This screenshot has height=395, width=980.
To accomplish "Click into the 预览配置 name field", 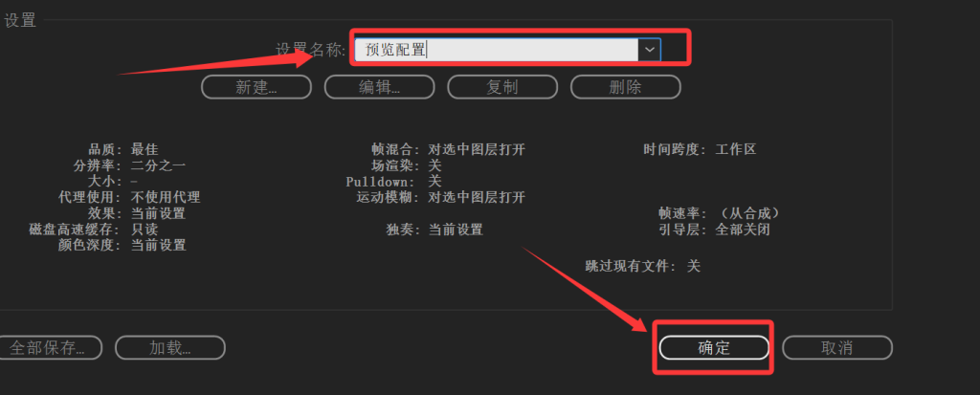I will [497, 50].
